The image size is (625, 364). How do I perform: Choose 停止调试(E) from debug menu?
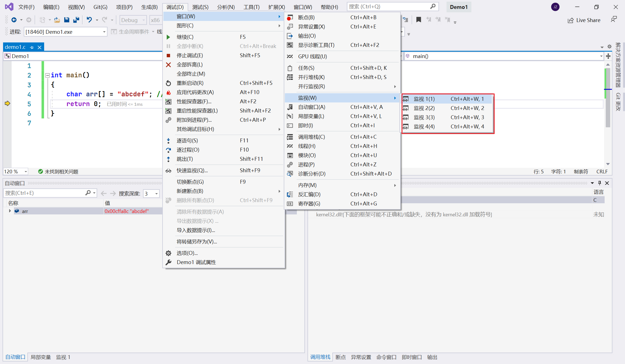point(190,55)
